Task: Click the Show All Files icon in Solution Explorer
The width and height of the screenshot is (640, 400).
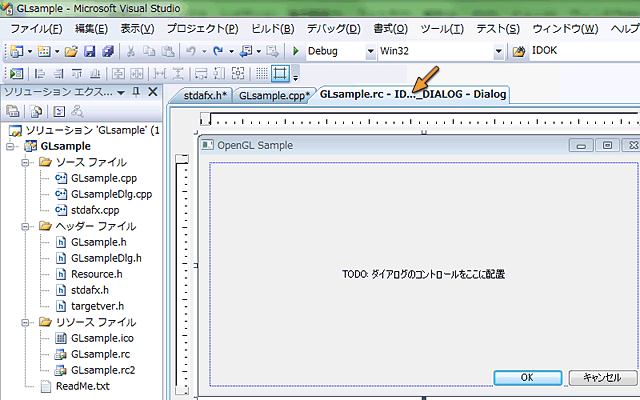Action: click(x=36, y=111)
